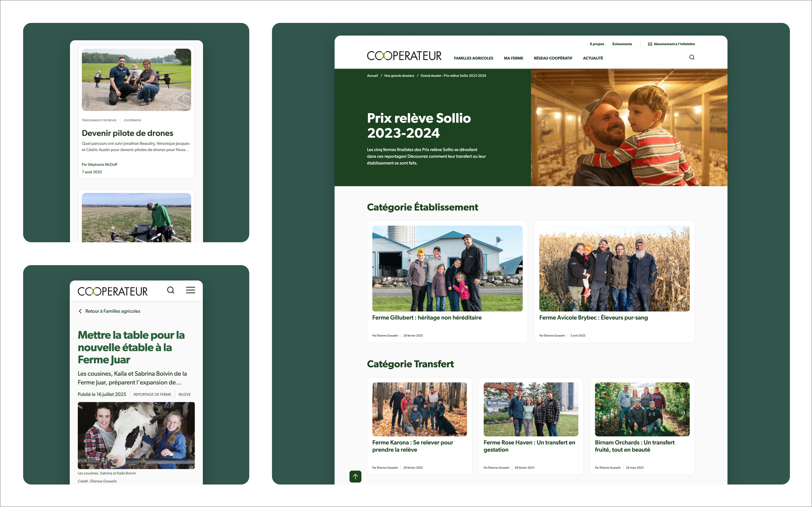Image resolution: width=812 pixels, height=507 pixels.
Task: Click the Reportage de ferme tag
Action: [152, 394]
